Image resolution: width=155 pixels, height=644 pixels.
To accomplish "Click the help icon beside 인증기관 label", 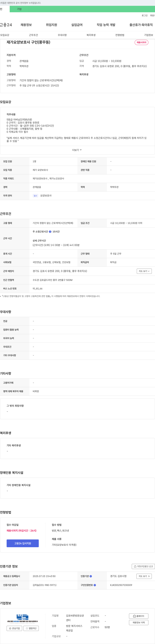I will (91, 576).
